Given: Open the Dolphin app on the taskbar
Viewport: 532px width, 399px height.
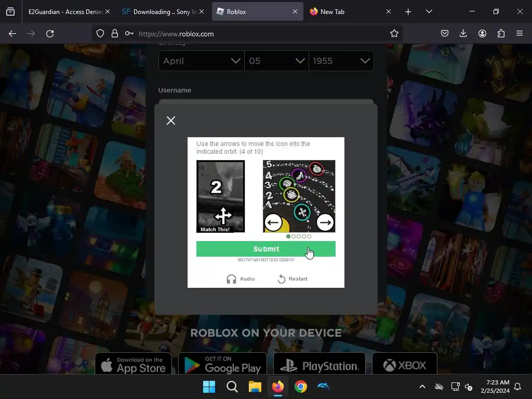Looking at the screenshot, I should (323, 387).
